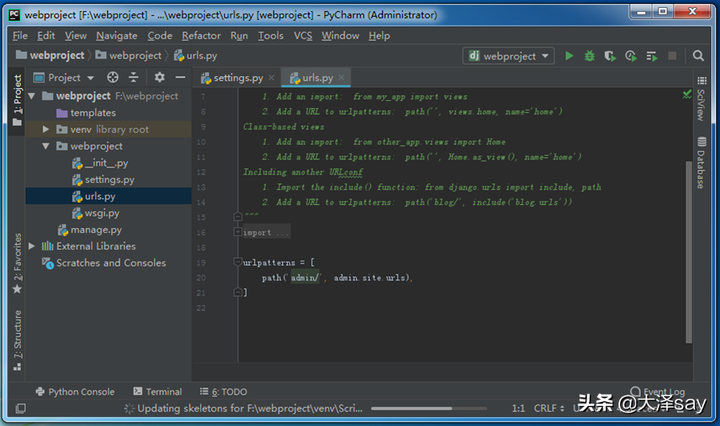Image resolution: width=720 pixels, height=426 pixels.
Task: Open the Terminal panel
Action: tap(158, 392)
